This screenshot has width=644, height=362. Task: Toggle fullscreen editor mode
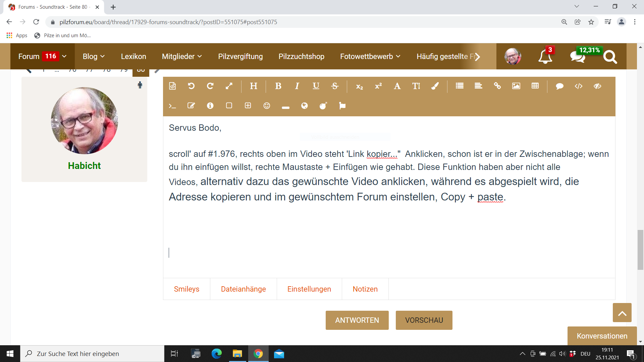229,86
